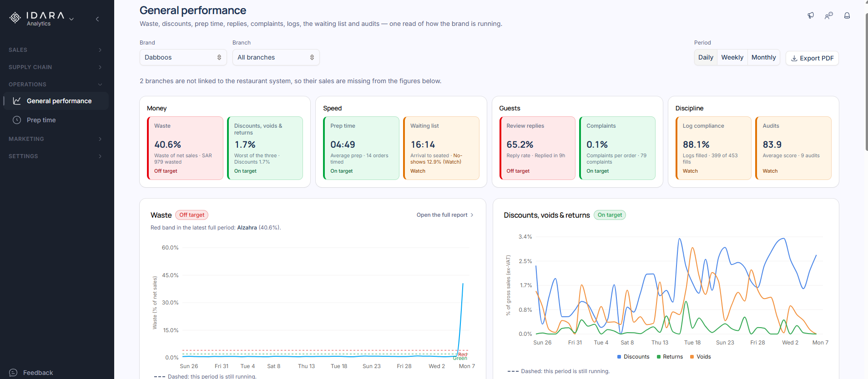Open the Prep time page in sidebar
868x379 pixels.
pos(56,120)
